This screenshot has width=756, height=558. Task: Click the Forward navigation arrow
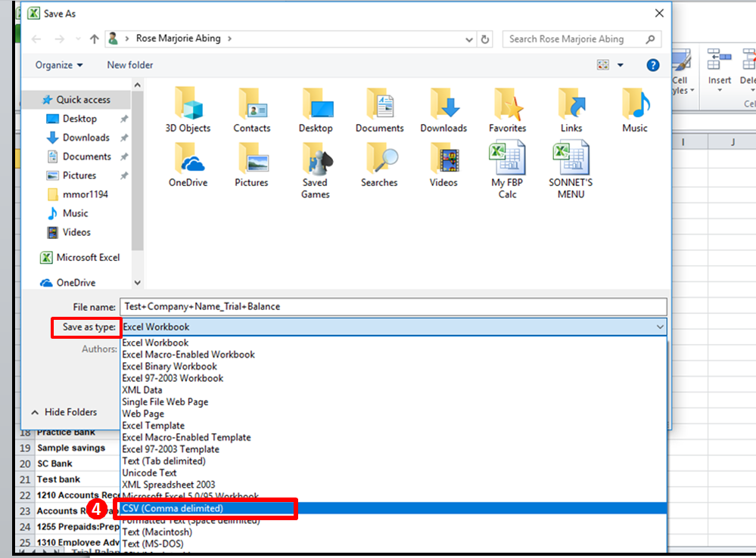(x=59, y=39)
